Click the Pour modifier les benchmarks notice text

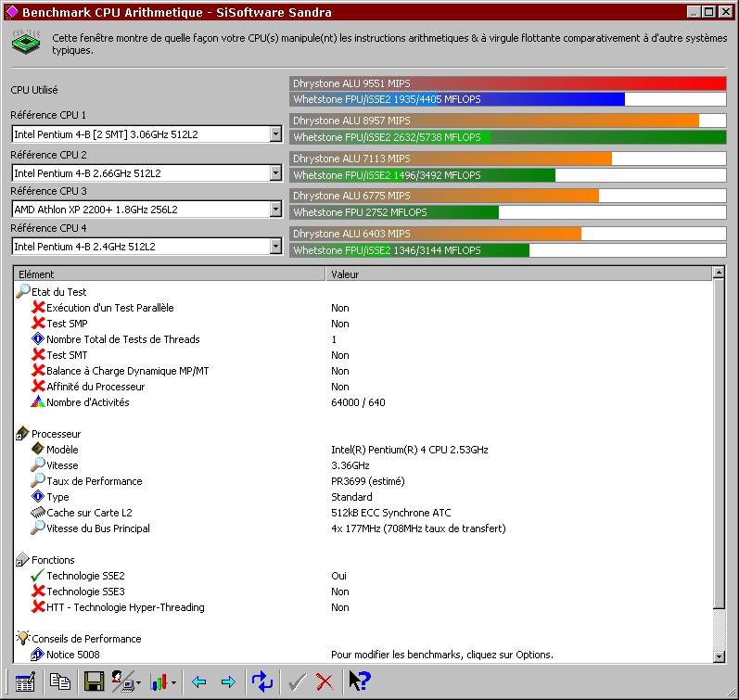(442, 655)
